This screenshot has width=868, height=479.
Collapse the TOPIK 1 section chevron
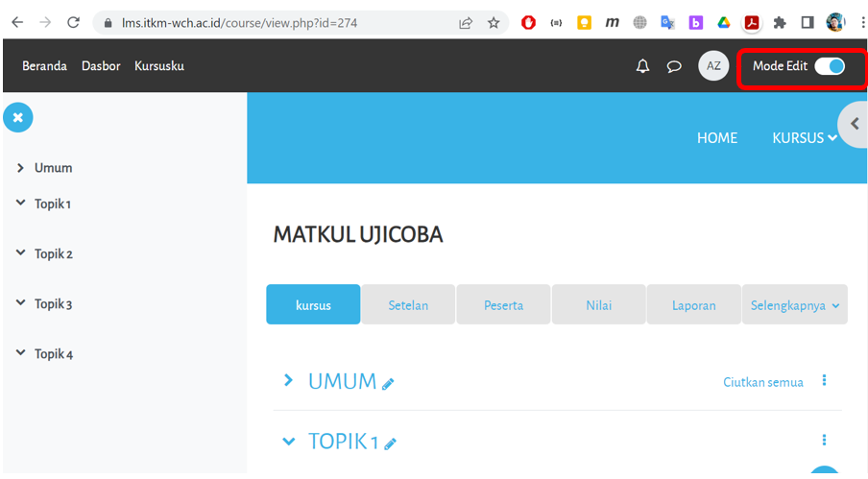click(x=288, y=442)
